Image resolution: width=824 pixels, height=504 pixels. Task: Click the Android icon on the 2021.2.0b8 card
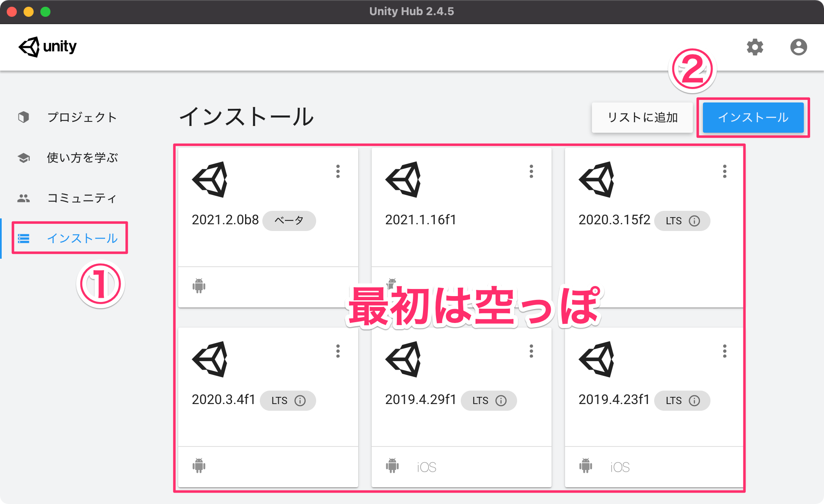199,286
